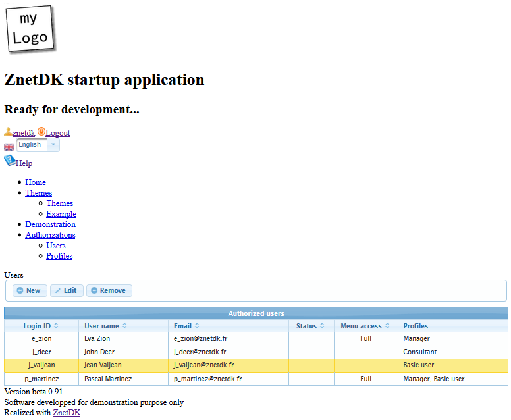511x420 pixels.
Task: Click the blue Help icon
Action: pyautogui.click(x=10, y=161)
